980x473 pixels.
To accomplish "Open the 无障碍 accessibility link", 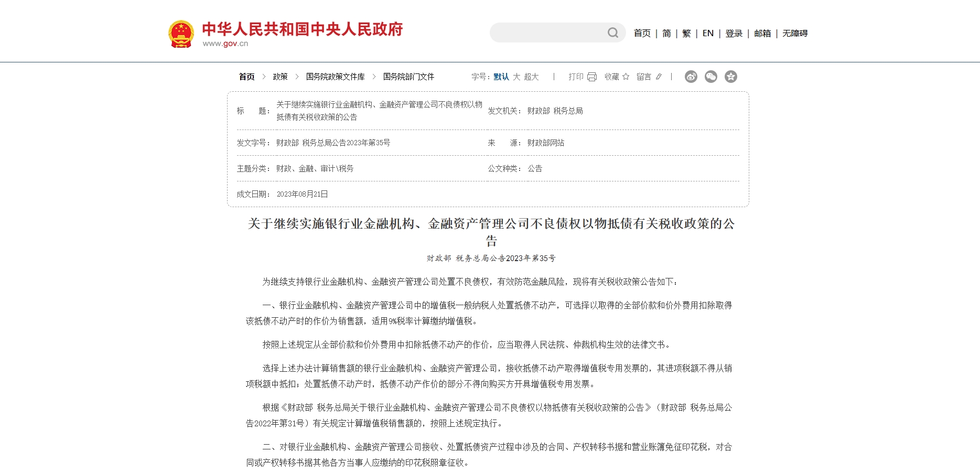I will [795, 33].
